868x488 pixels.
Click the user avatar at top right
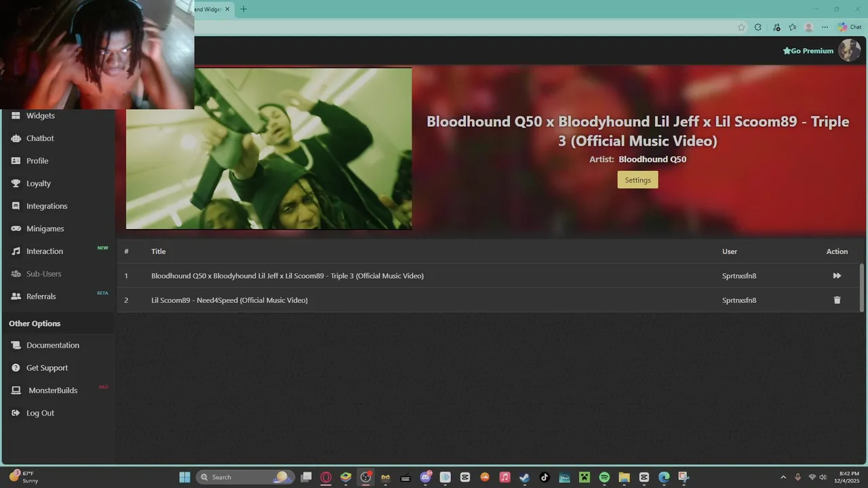[x=849, y=50]
